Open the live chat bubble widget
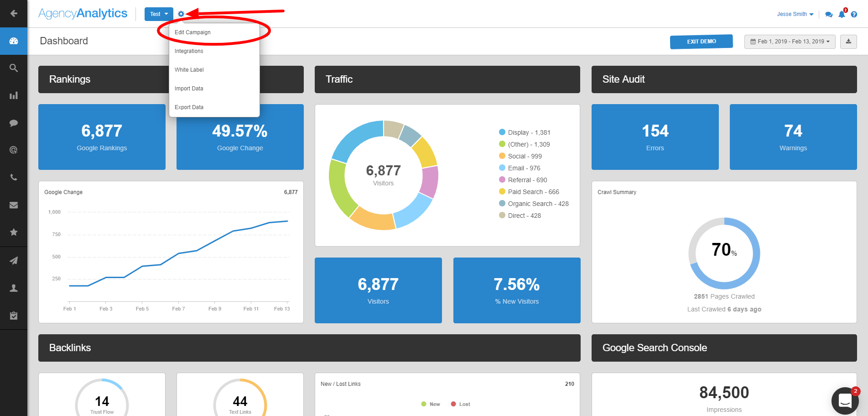 [845, 401]
